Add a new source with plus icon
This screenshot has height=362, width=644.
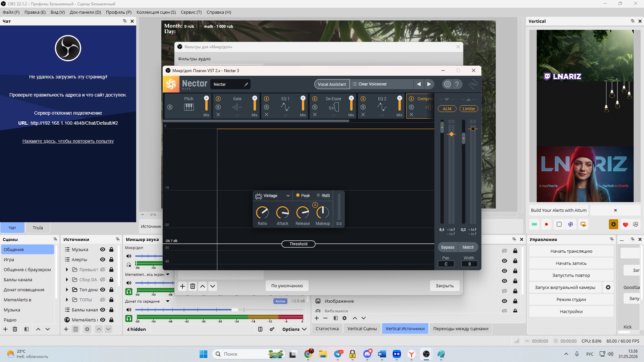(x=66, y=329)
